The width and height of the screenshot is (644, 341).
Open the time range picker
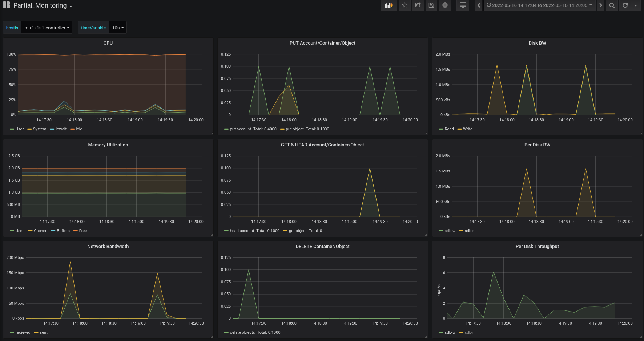click(x=539, y=5)
